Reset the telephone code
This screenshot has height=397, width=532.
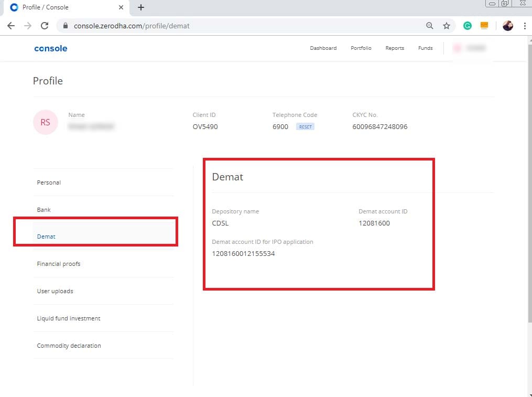(x=306, y=127)
